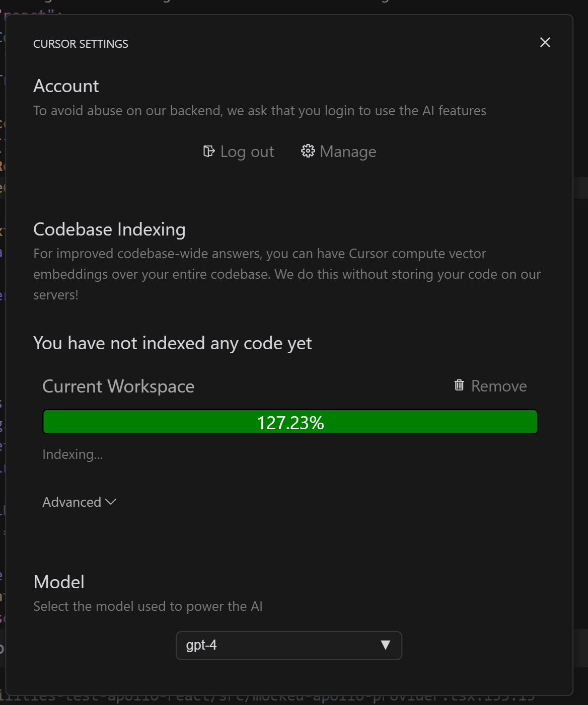
Task: Click the gear icon beside Manage
Action: coord(308,151)
